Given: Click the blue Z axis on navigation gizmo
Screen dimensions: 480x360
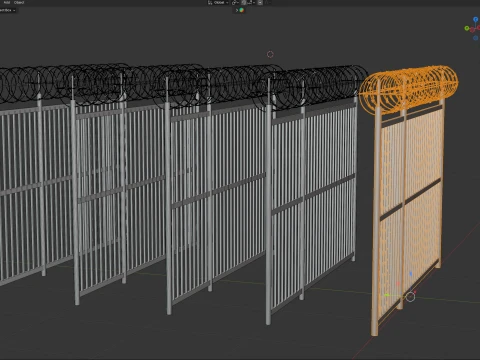Looking at the screenshot, I should click(476, 19).
